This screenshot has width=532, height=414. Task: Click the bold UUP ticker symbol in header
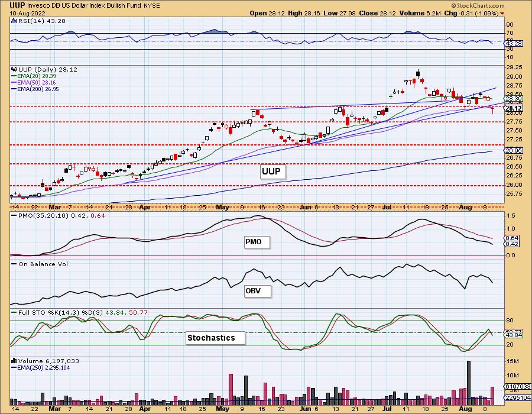[17, 5]
